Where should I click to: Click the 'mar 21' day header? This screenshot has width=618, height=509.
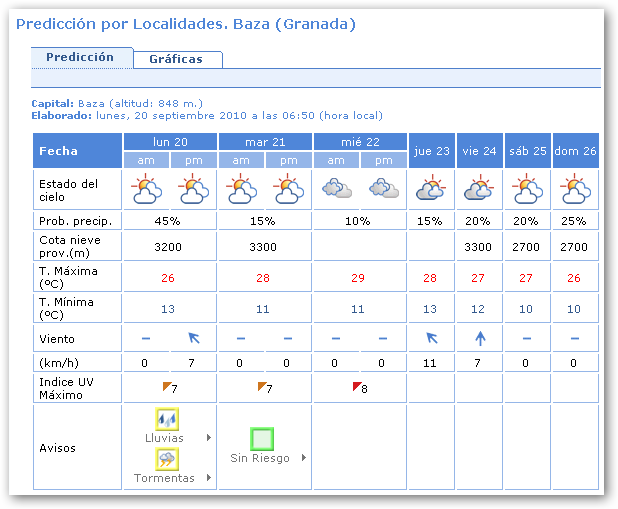pyautogui.click(x=265, y=141)
